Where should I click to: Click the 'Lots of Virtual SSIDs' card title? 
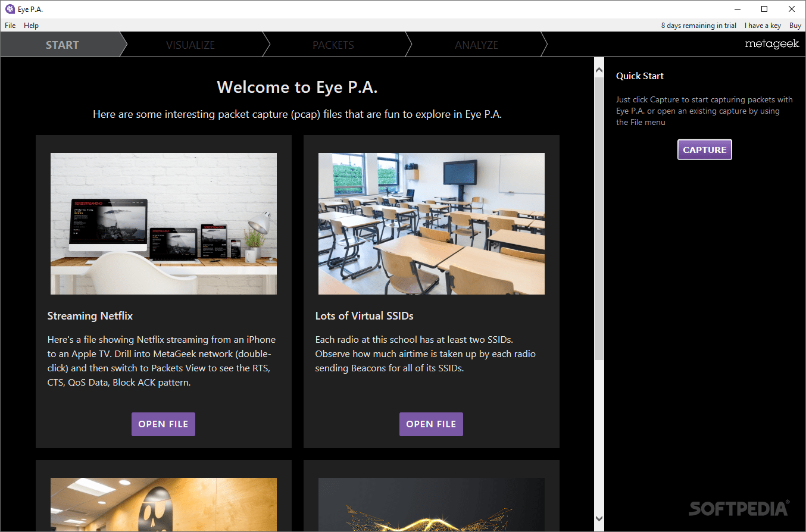[364, 316]
